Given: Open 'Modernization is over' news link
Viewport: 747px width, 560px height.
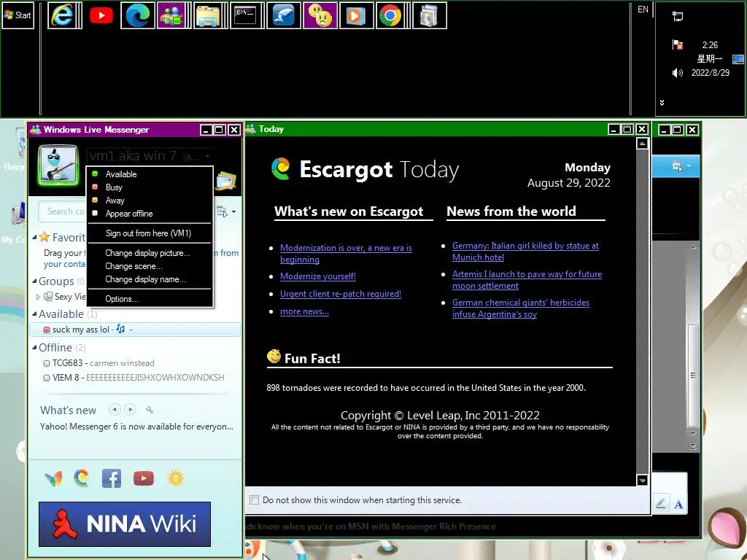Looking at the screenshot, I should tap(346, 253).
